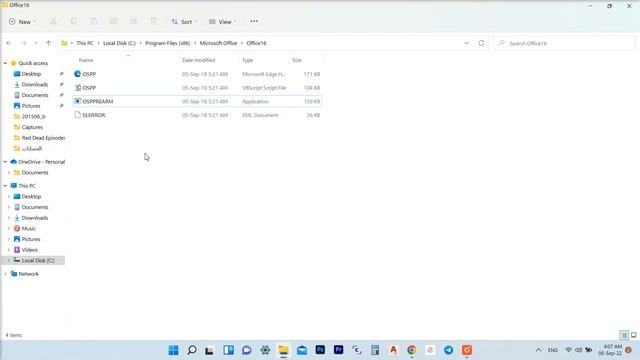Open Chat from taskbar

247,350
